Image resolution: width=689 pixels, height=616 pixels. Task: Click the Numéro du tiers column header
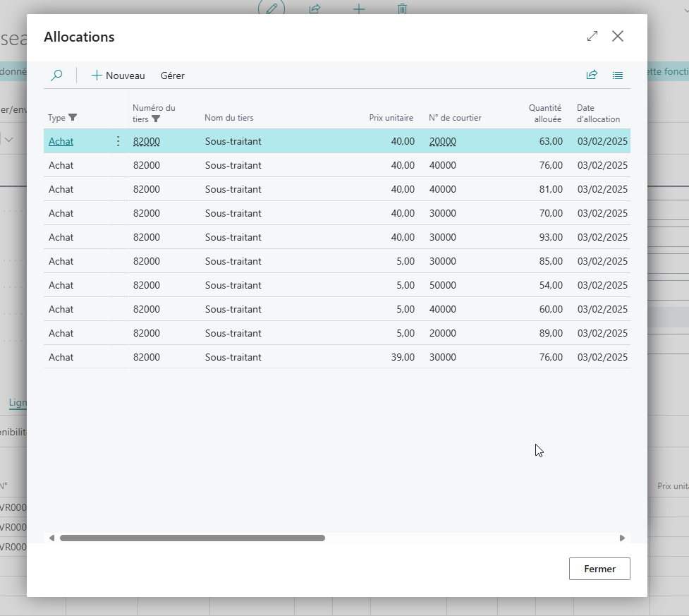pos(154,114)
